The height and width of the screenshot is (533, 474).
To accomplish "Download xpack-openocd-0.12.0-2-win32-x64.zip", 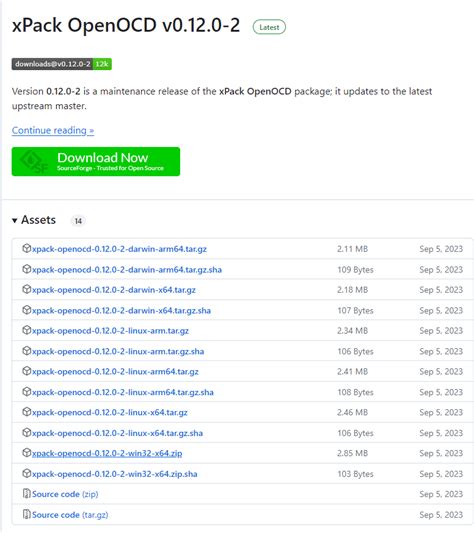I will (107, 453).
